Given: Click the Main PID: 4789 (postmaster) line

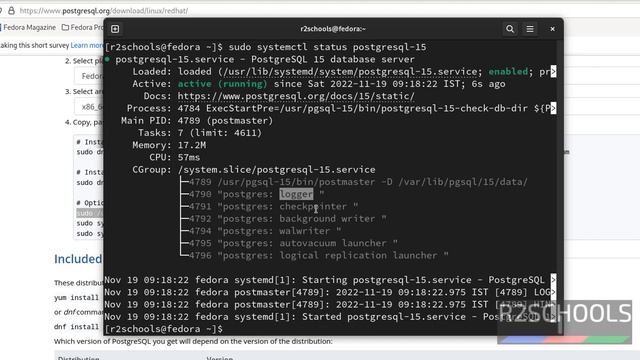Looking at the screenshot, I should (x=197, y=120).
